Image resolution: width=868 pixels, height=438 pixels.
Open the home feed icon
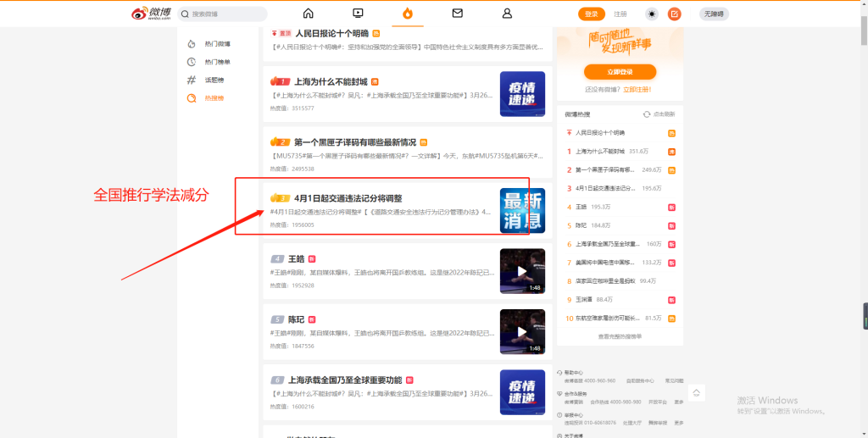(309, 14)
